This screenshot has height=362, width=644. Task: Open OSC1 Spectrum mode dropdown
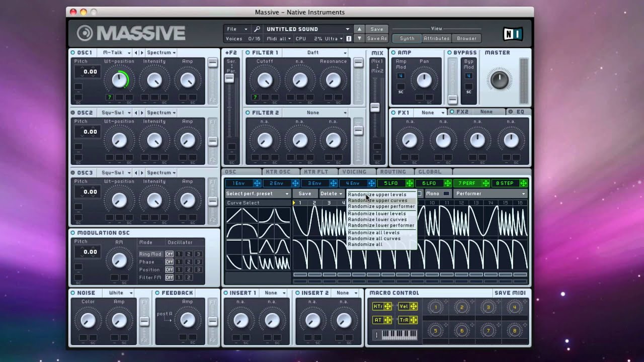tap(161, 53)
